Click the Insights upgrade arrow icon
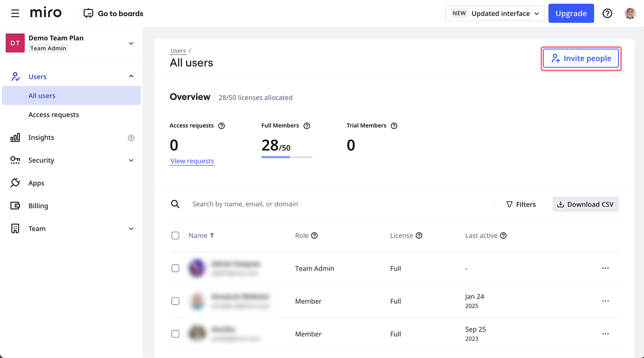 coord(131,138)
